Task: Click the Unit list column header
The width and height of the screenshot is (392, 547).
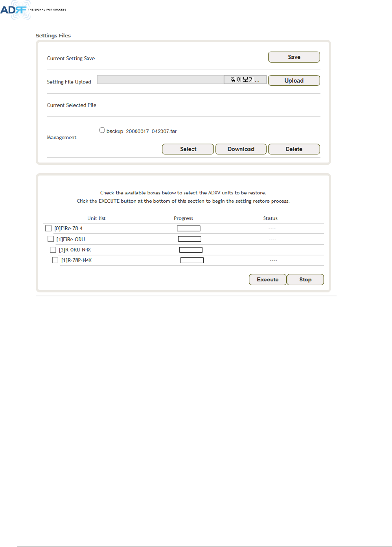Action: [96, 218]
